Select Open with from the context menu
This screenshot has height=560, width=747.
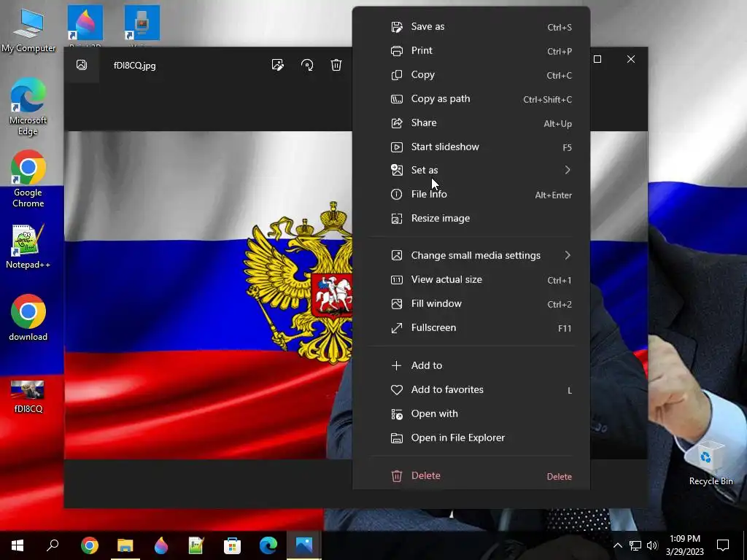(x=471, y=413)
